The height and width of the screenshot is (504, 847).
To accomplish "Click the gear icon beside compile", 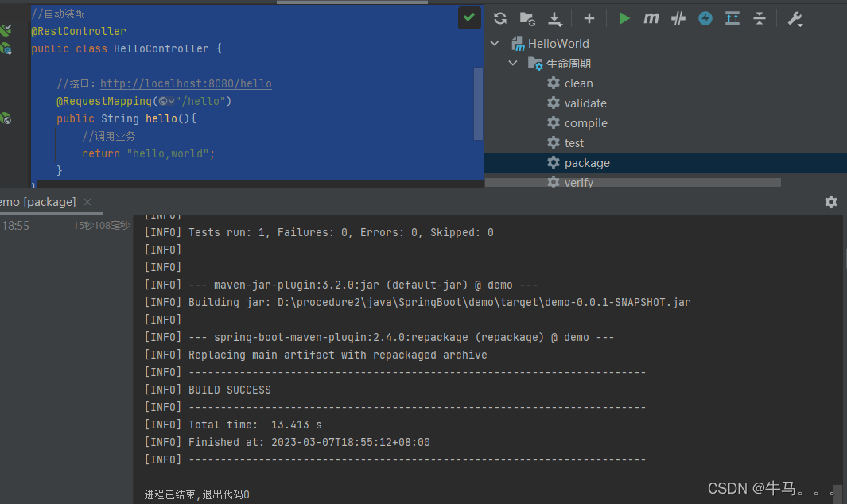I will [554, 122].
